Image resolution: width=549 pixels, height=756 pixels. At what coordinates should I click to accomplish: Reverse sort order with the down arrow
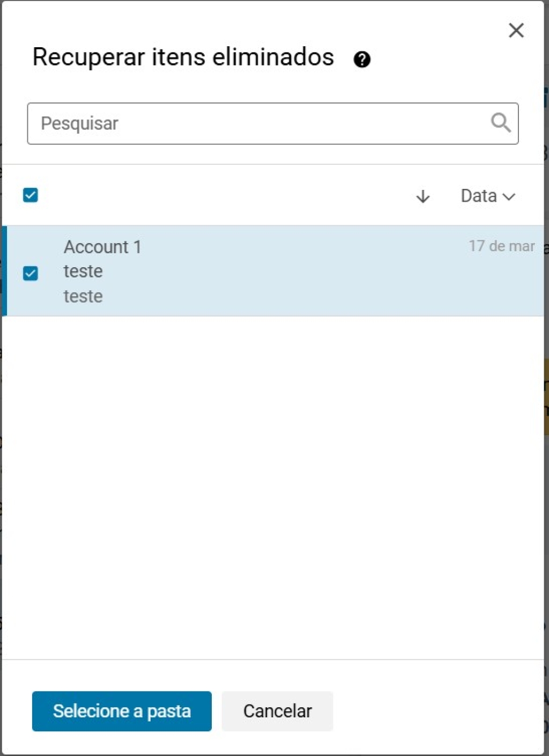422,196
